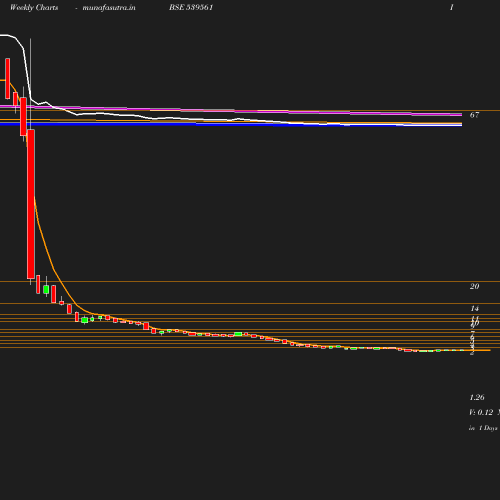Click the "Weekly Charts" title text
Viewport: 500px width, 500px height.
click(34, 8)
